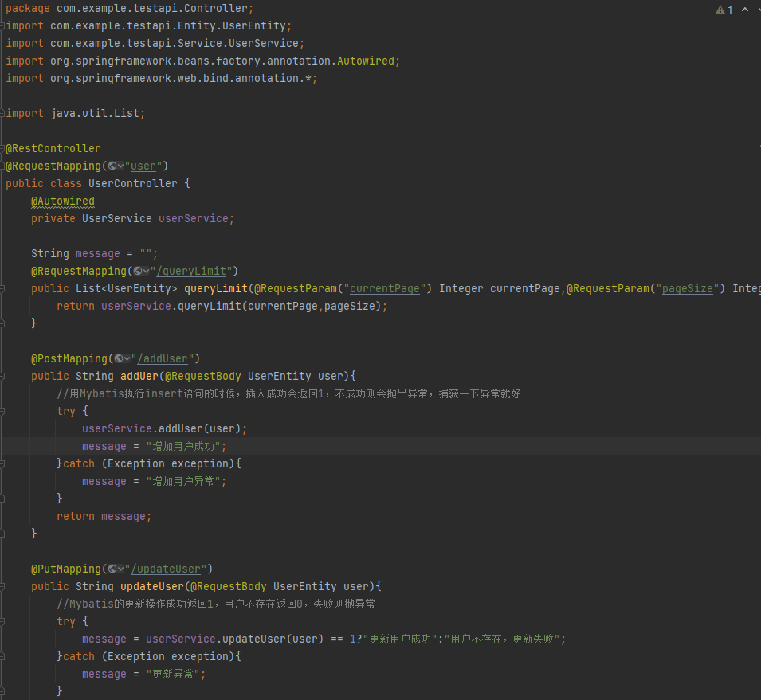Jump to previous highlighted error arrow
The width and height of the screenshot is (761, 700).
745,10
